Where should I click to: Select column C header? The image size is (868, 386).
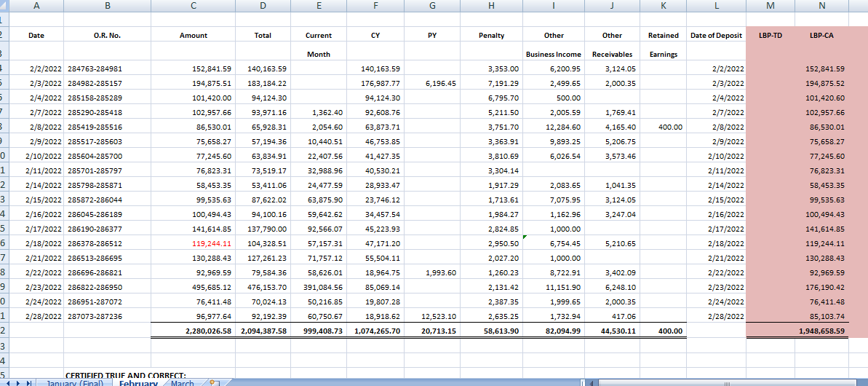(193, 6)
